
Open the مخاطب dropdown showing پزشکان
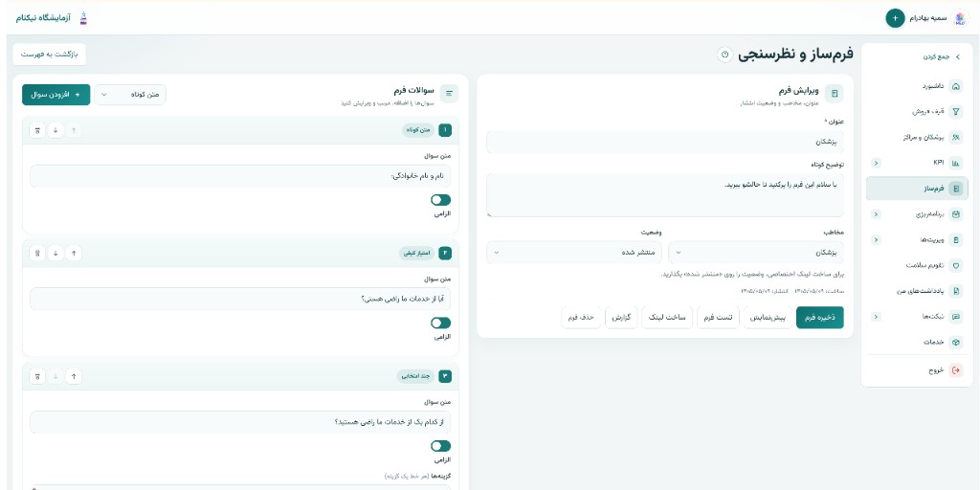(756, 253)
